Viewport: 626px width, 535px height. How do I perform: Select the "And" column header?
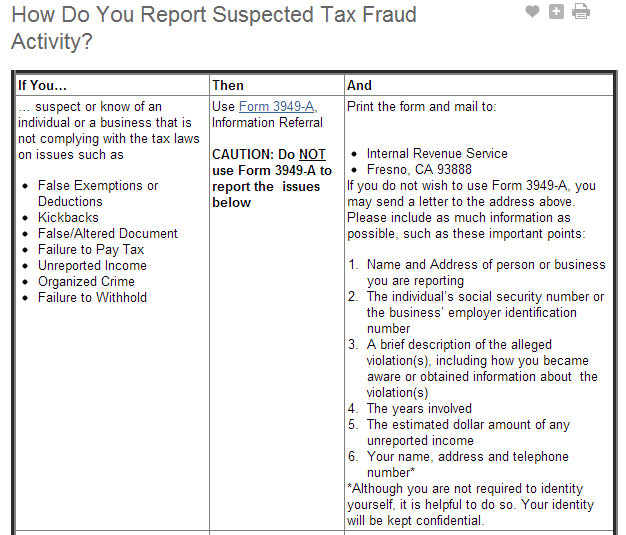tap(360, 85)
